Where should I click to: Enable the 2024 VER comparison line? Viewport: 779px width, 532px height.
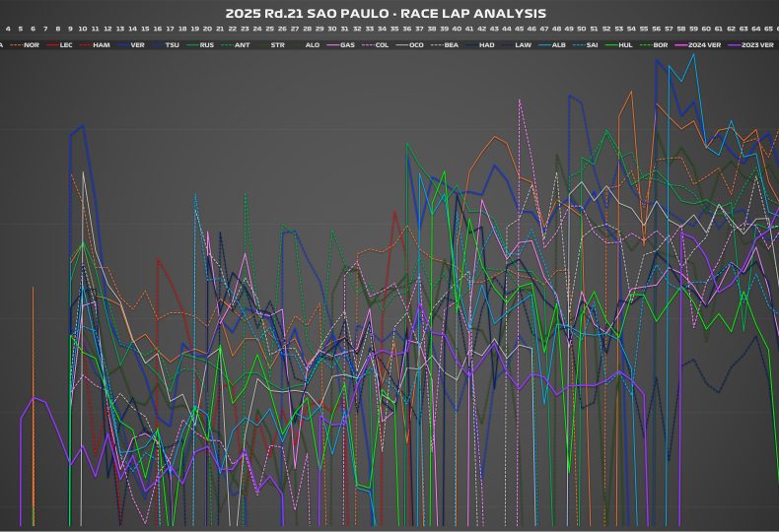click(x=704, y=45)
